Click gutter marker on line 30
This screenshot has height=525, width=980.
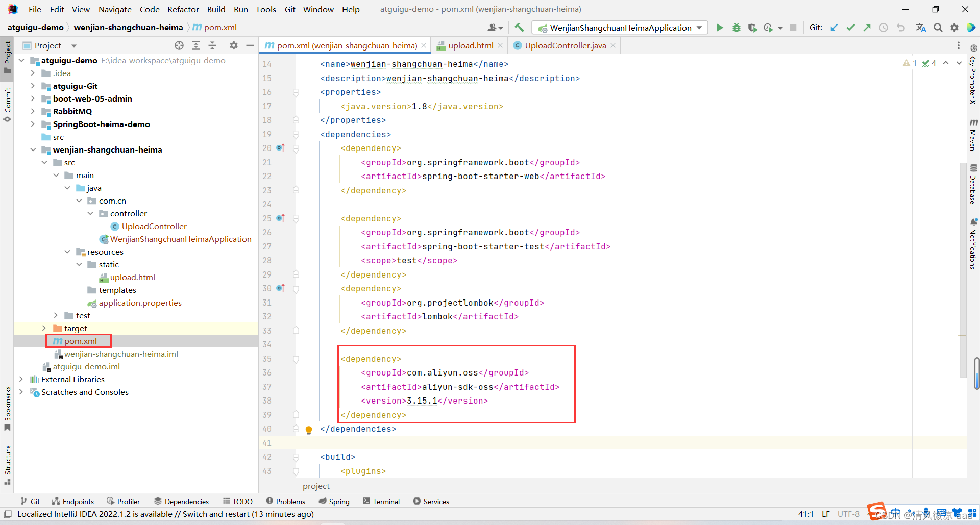pyautogui.click(x=280, y=288)
